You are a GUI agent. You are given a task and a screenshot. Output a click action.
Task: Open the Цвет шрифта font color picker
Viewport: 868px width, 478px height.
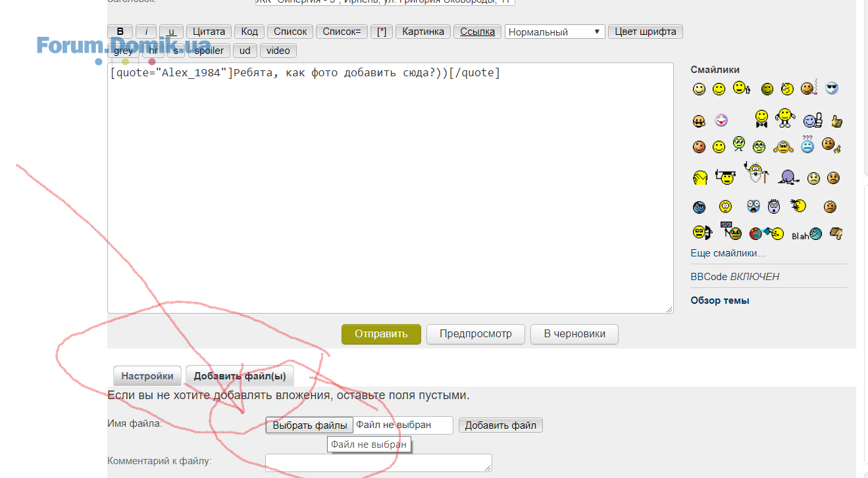click(646, 32)
